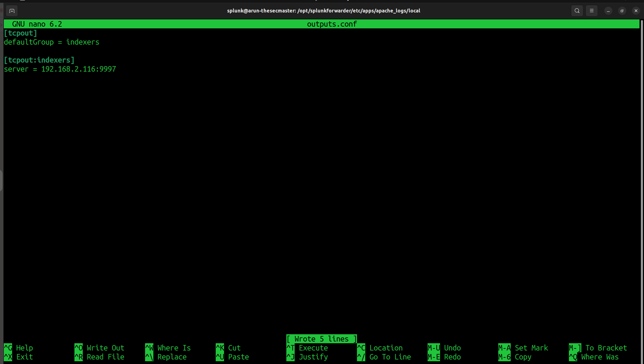Screen dimensions: 644x364
Task: Click the M-6 Copy shortcut
Action: [515, 357]
